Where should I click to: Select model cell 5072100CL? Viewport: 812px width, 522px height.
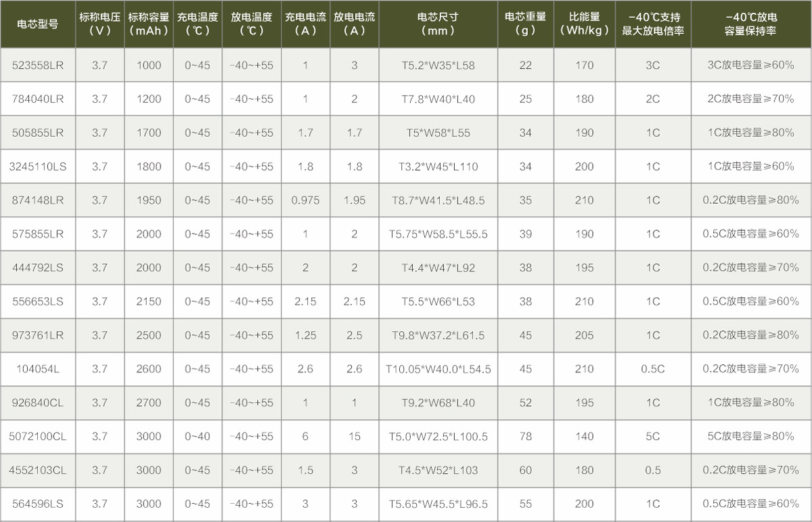[38, 437]
